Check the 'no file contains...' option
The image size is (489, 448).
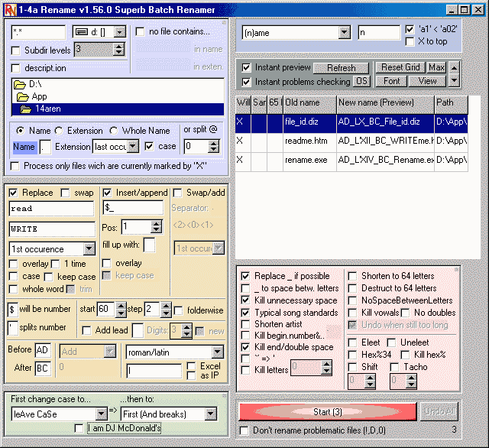[140, 31]
